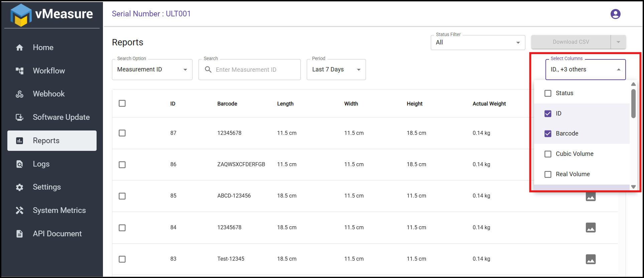Open the Period dropdown
Viewport: 644px width, 278px height.
336,69
